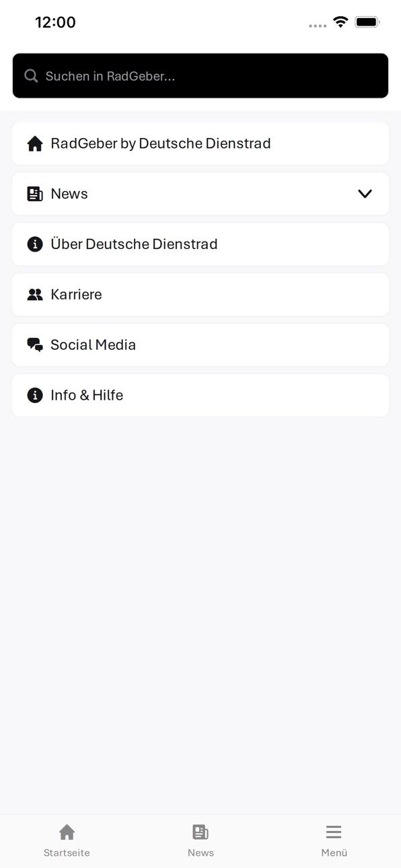Go to Über Deutsche Dienstrad
401x868 pixels.
(x=200, y=244)
